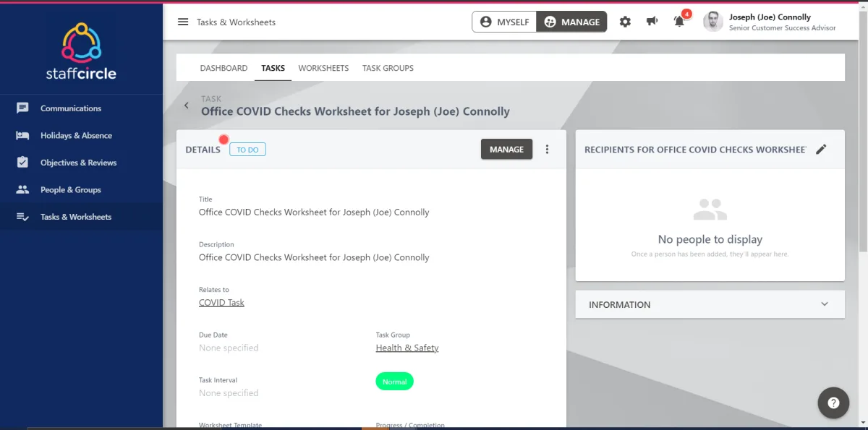Image resolution: width=868 pixels, height=430 pixels.
Task: Click the Tasks & Worksheets header title
Action: tap(236, 22)
